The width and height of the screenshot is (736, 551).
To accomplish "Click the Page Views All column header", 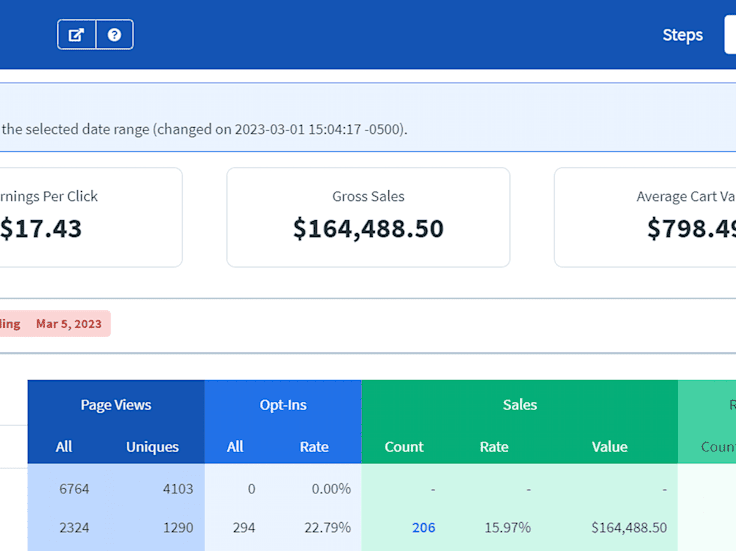I will coord(64,447).
